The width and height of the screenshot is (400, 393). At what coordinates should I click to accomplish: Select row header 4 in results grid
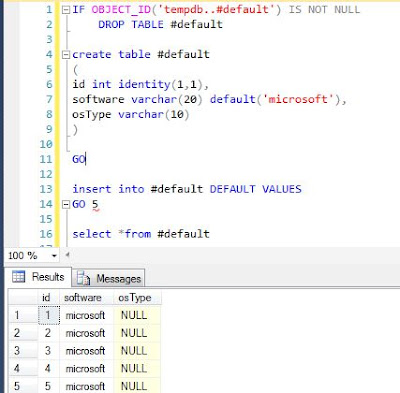23,368
